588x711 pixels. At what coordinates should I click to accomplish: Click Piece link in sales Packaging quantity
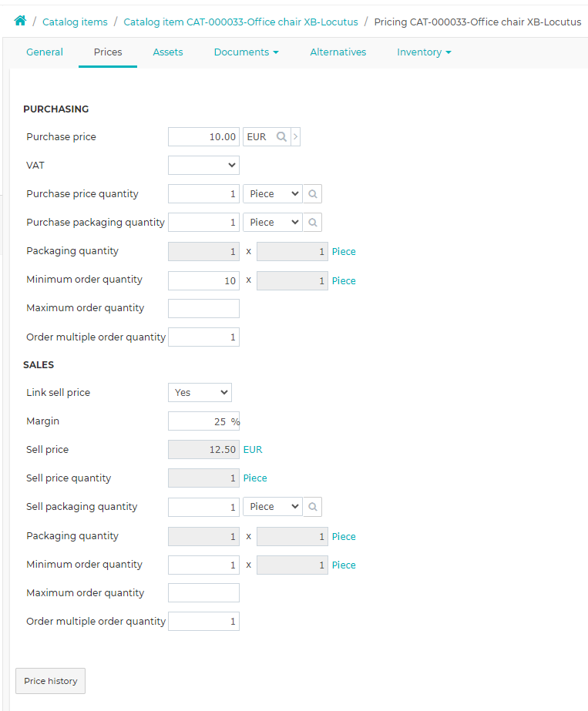[x=344, y=537]
